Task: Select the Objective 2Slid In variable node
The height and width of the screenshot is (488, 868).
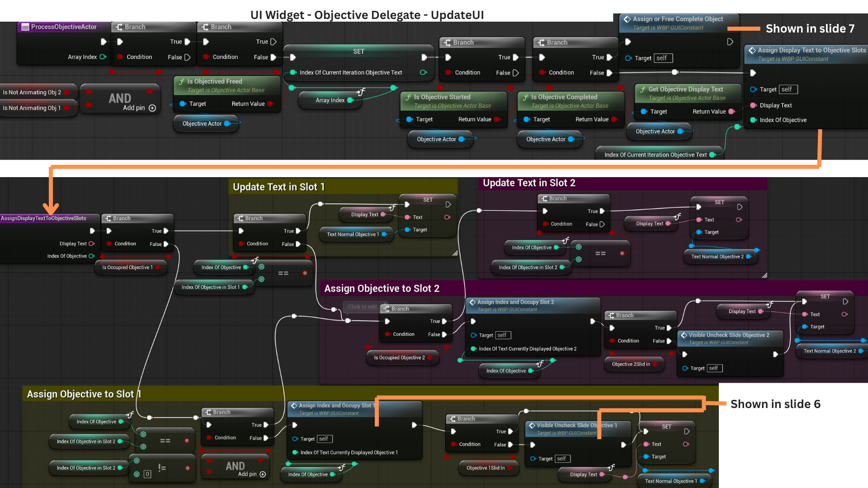Action: tap(631, 364)
